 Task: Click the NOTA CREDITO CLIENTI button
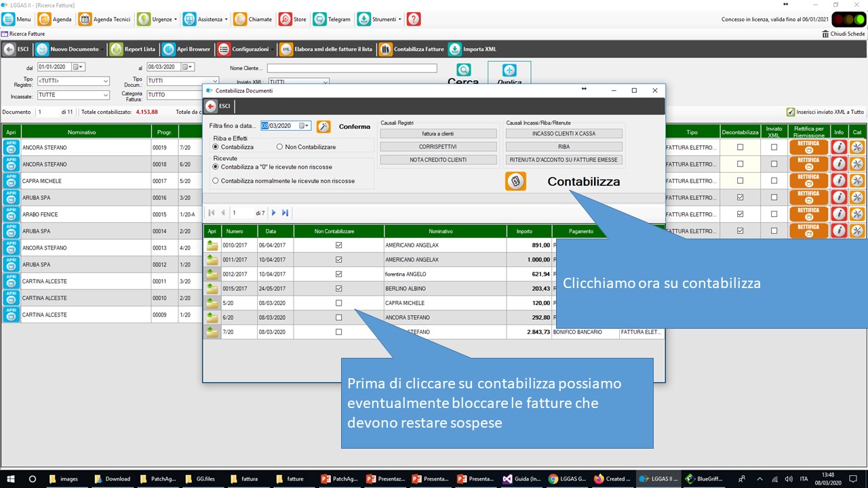click(438, 160)
